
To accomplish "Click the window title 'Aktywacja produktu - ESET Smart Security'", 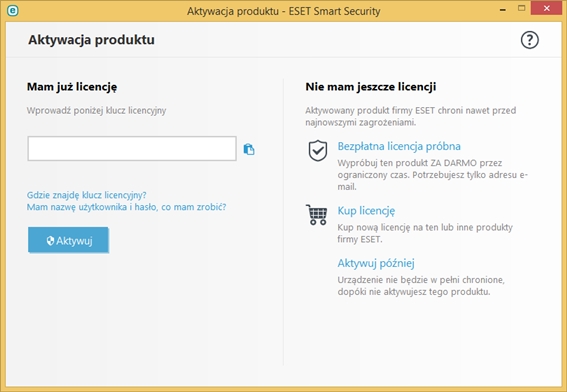I will pyautogui.click(x=284, y=11).
